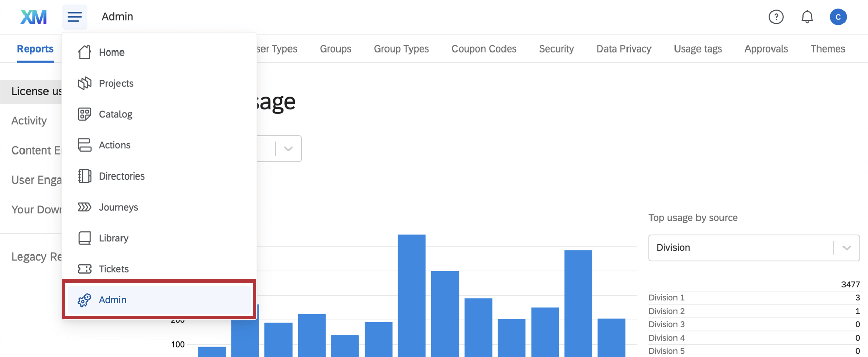Open the user account avatar
The height and width of the screenshot is (357, 868).
coord(838,17)
